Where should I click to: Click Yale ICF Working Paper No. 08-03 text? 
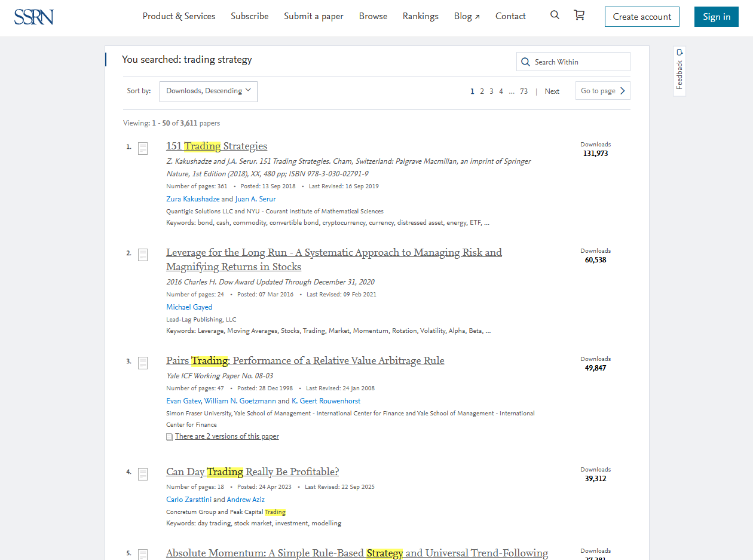(x=219, y=376)
